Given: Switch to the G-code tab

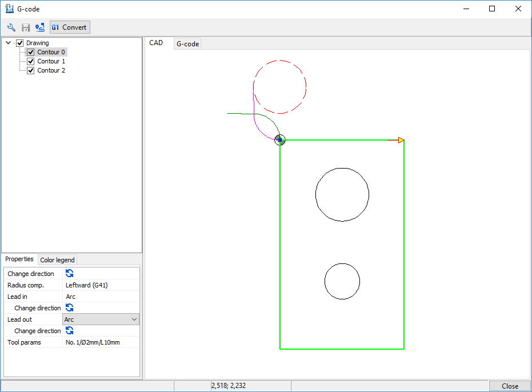Looking at the screenshot, I should (187, 44).
